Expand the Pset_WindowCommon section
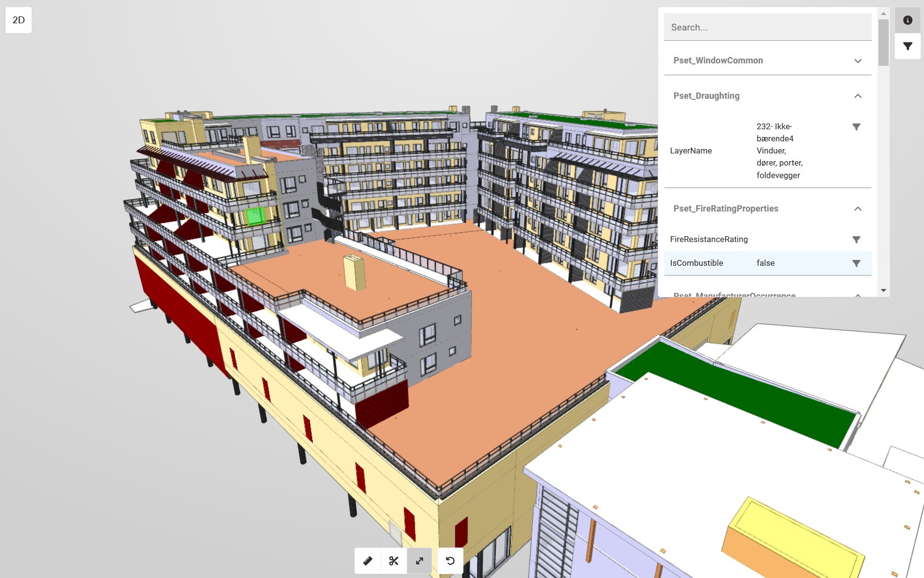The height and width of the screenshot is (578, 924). click(x=858, y=61)
